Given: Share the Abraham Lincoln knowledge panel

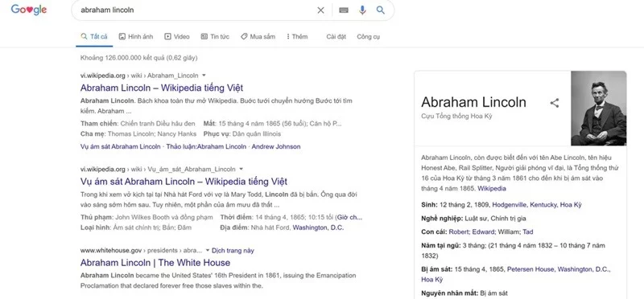Looking at the screenshot, I should point(555,103).
